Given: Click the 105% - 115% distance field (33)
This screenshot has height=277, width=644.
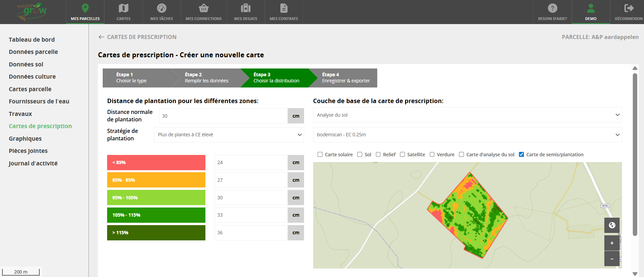Looking at the screenshot, I should [x=251, y=215].
